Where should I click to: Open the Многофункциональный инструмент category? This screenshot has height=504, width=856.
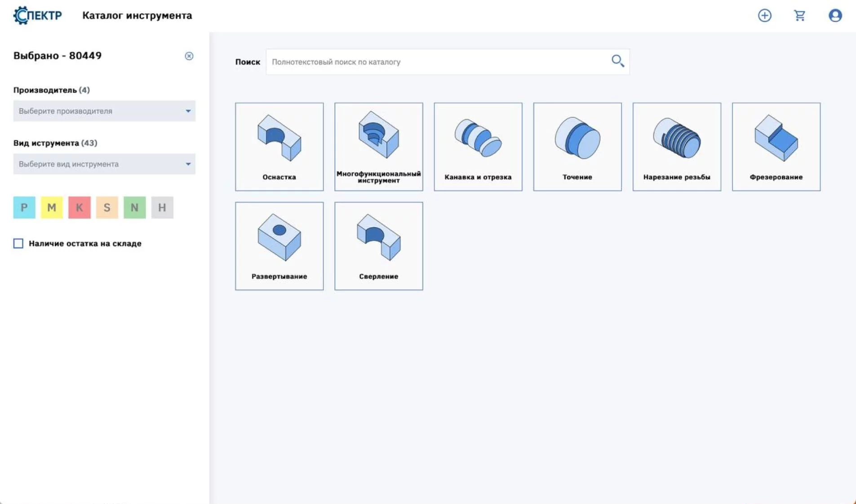point(379,147)
